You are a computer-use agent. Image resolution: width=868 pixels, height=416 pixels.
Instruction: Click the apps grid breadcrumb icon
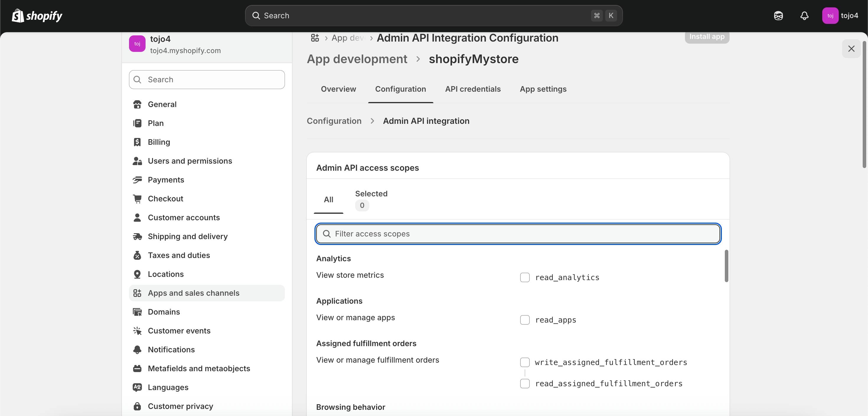coord(315,38)
